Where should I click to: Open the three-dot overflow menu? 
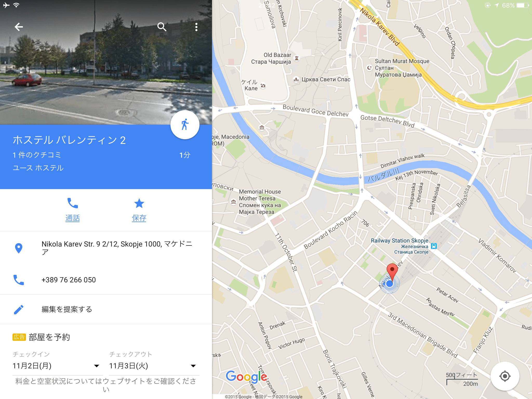(x=196, y=27)
